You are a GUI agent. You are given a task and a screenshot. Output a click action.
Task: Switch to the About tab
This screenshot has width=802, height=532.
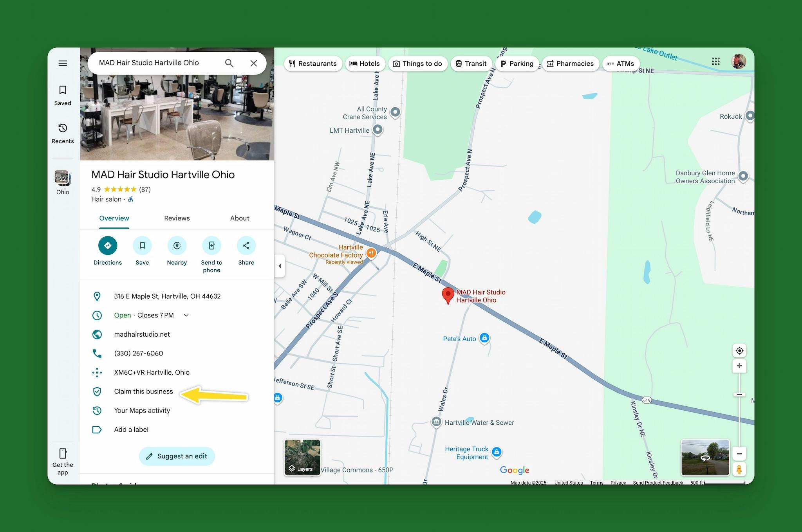click(240, 218)
